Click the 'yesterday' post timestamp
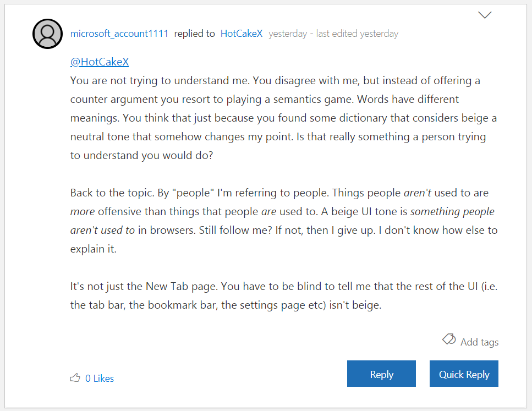This screenshot has width=532, height=411. pyautogui.click(x=288, y=34)
